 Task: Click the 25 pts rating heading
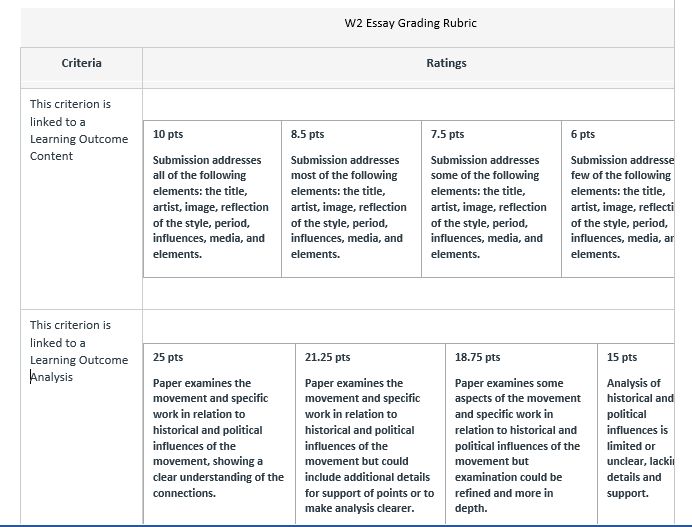click(168, 357)
